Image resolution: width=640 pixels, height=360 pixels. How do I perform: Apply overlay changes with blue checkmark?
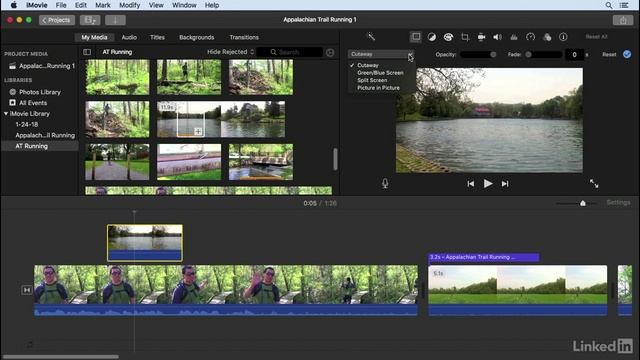click(627, 54)
